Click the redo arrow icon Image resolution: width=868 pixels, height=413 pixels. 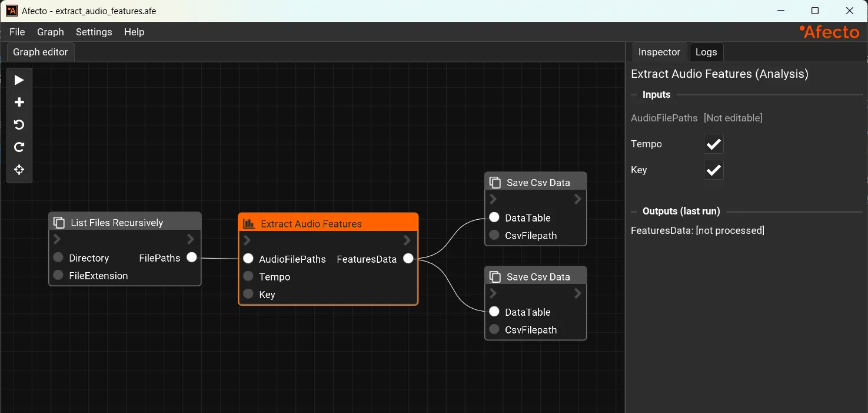tap(19, 147)
